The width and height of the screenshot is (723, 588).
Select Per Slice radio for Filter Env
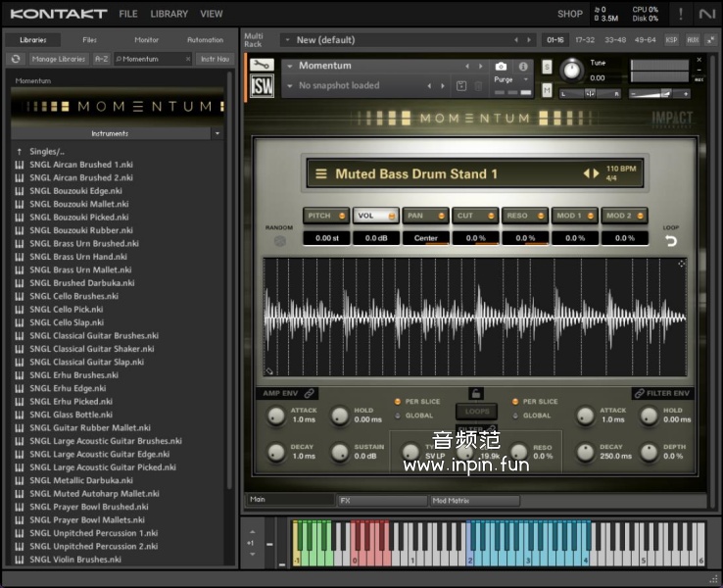(x=515, y=402)
